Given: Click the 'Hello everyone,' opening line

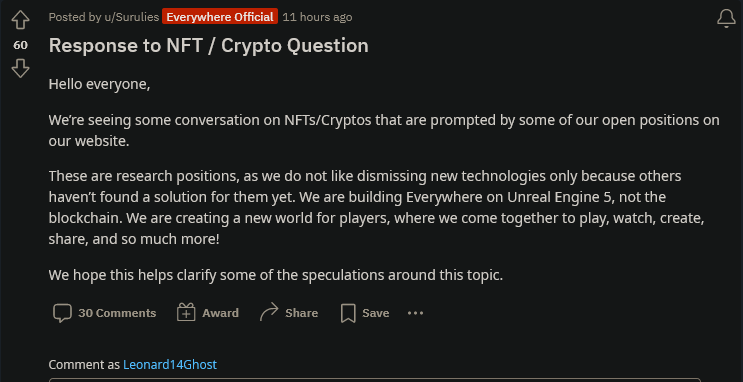Looking at the screenshot, I should pos(100,85).
